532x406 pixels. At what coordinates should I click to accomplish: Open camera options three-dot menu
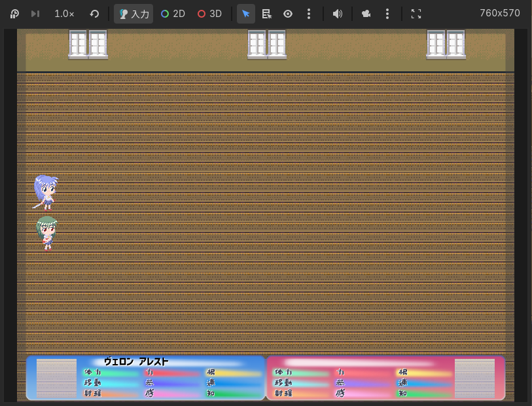(x=387, y=14)
